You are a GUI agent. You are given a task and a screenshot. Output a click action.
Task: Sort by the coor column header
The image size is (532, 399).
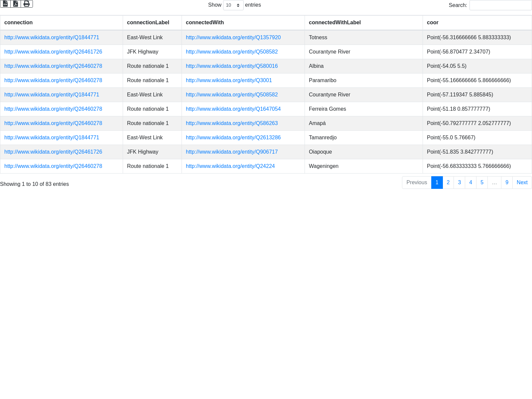433,23
